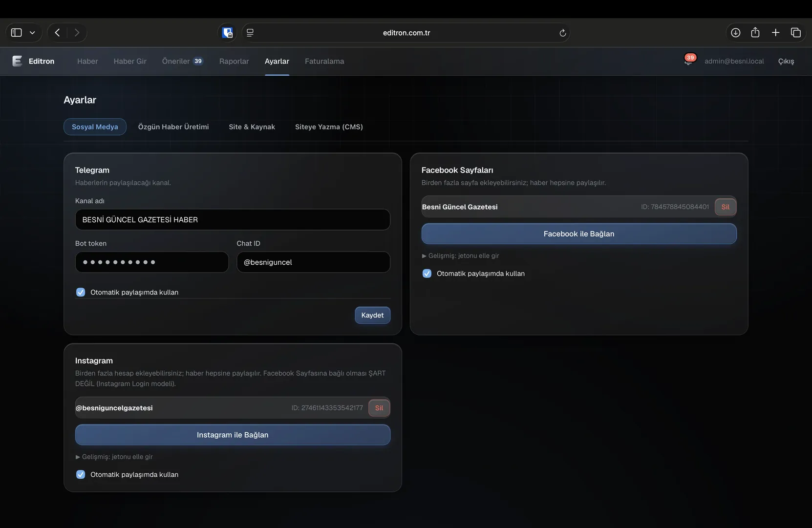The image size is (812, 528).
Task: Open the Site & Kaynak tab
Action: (x=252, y=127)
